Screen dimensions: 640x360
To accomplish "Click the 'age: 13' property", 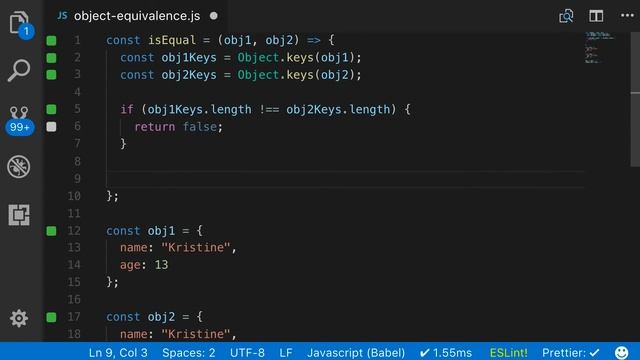I will point(144,265).
